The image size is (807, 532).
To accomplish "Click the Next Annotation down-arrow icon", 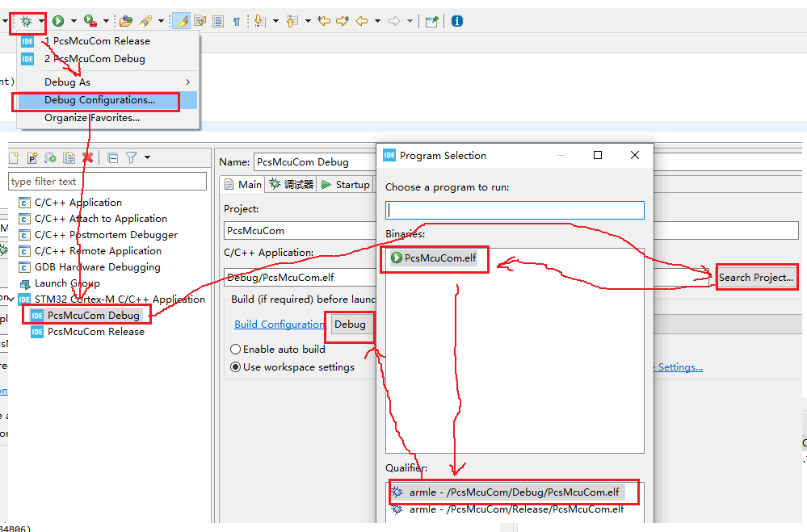I will pos(260,21).
